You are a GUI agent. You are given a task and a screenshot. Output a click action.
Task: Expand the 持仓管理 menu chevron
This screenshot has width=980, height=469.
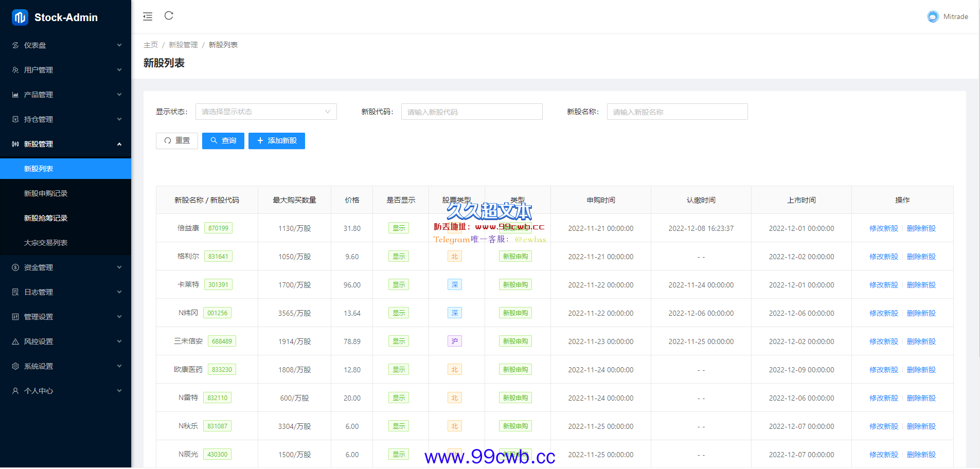tap(119, 119)
